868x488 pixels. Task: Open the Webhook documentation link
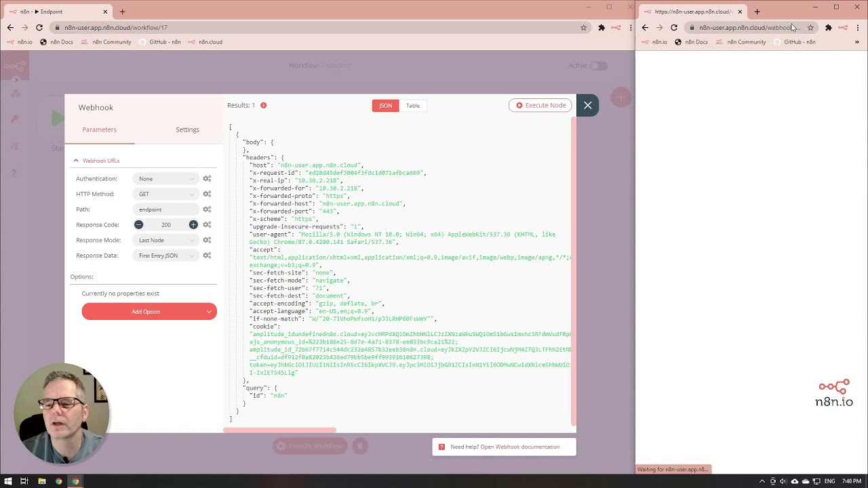(519, 447)
